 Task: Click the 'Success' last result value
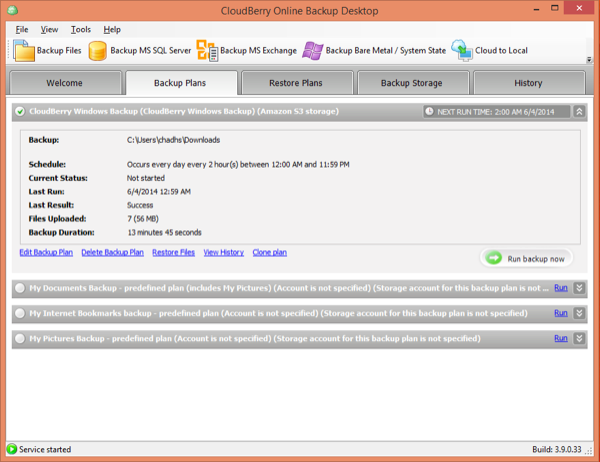click(x=140, y=205)
